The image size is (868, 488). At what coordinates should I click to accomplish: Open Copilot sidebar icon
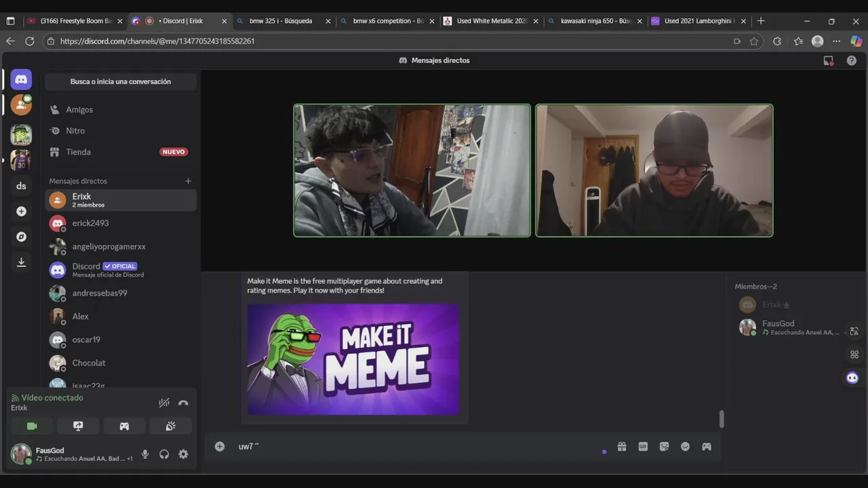point(856,41)
